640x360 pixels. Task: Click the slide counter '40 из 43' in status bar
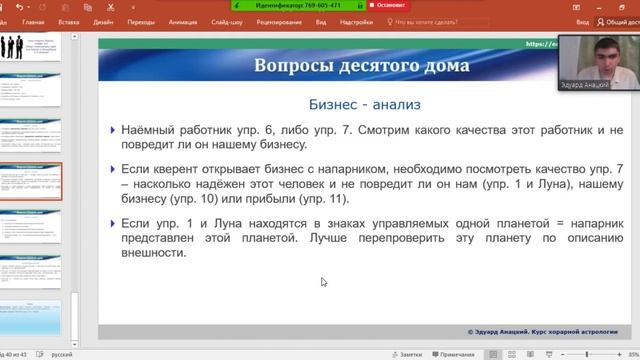tap(14, 355)
